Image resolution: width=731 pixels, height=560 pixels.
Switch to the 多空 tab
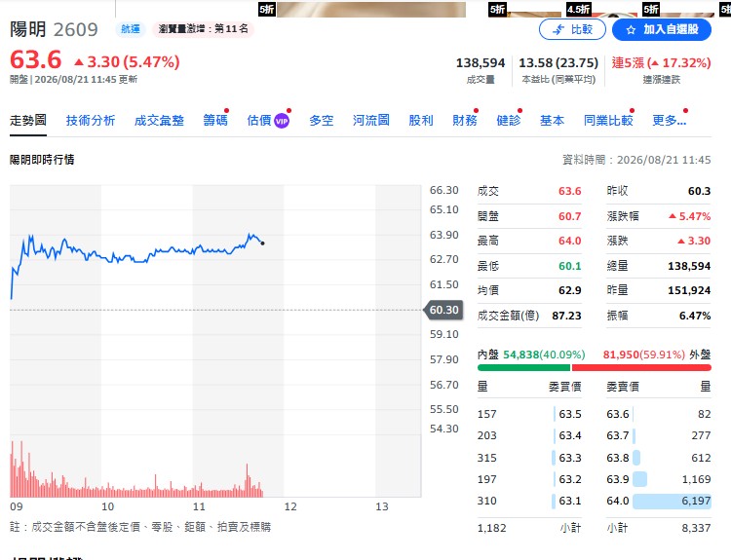click(322, 121)
